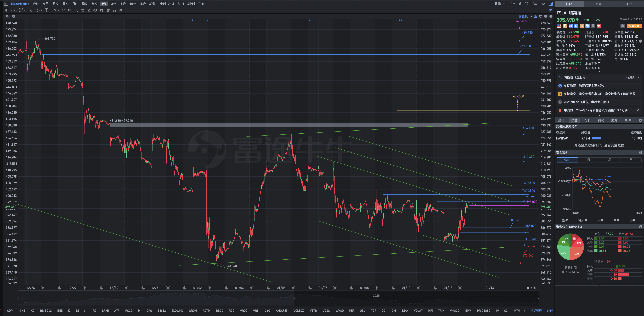Zoom out chart with minus icon
644x316 pixels.
coord(546,16)
